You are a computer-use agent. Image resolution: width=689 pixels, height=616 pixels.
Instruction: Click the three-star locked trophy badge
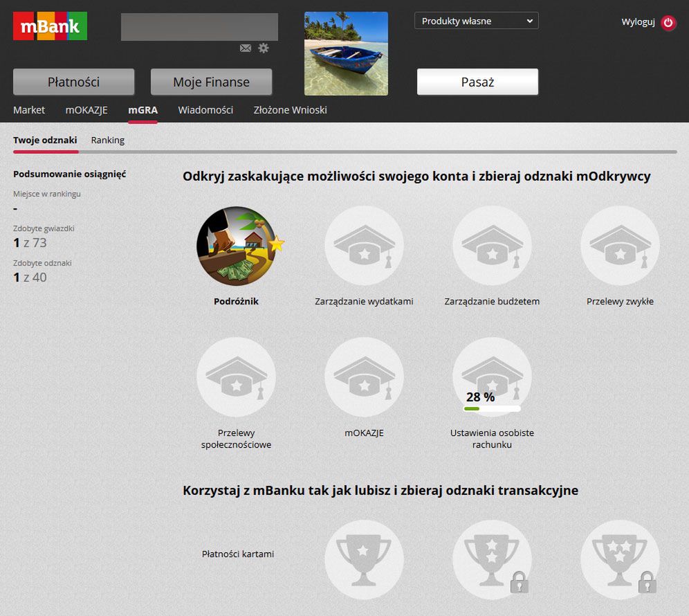point(620,559)
